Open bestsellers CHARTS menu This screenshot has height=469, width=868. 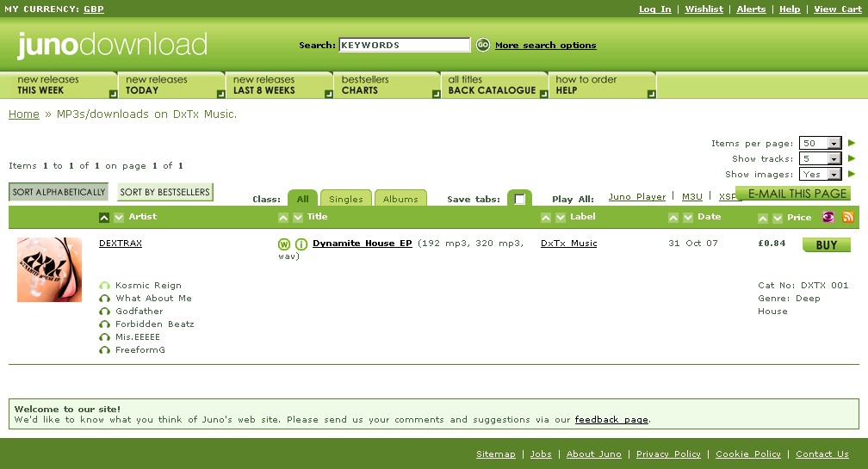click(x=387, y=85)
